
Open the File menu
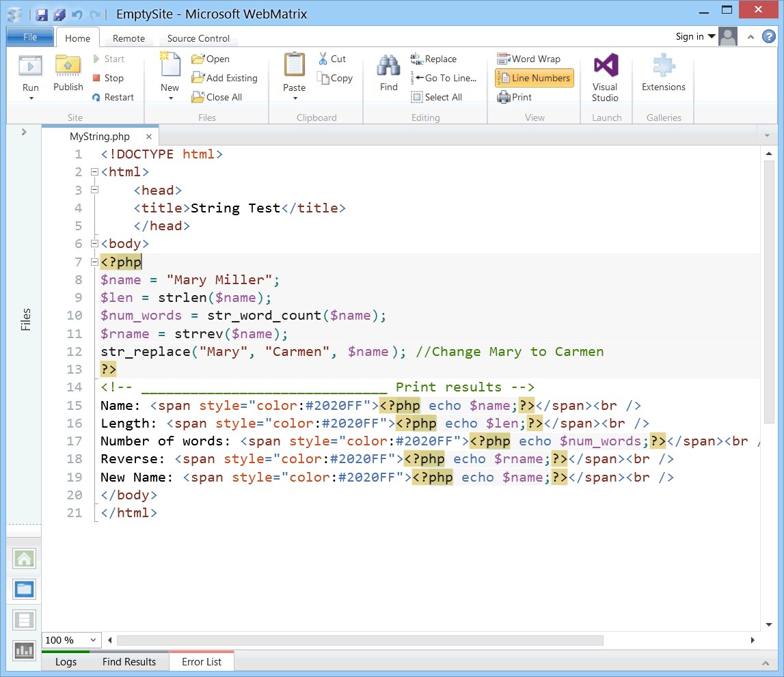(30, 37)
